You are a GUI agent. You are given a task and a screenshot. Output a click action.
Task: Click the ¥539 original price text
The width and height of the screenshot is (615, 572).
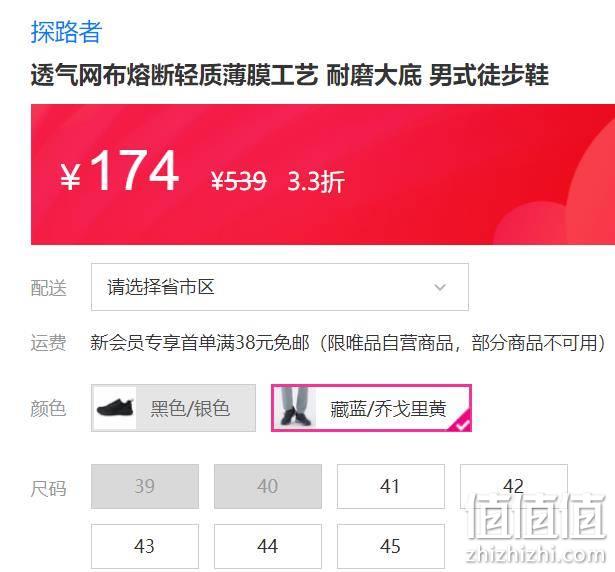pos(238,181)
